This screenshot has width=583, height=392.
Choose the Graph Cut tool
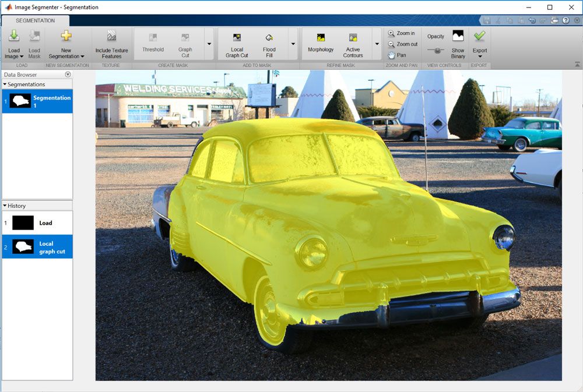(x=185, y=45)
